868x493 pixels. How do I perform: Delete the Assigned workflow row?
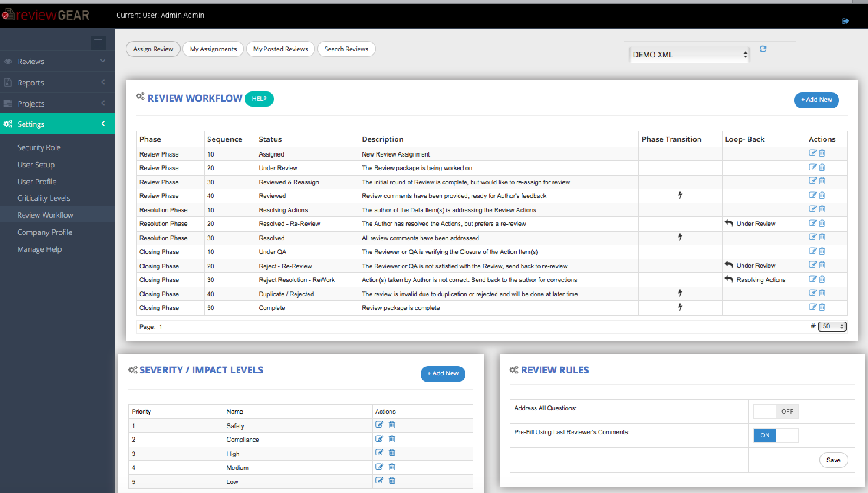pos(822,153)
